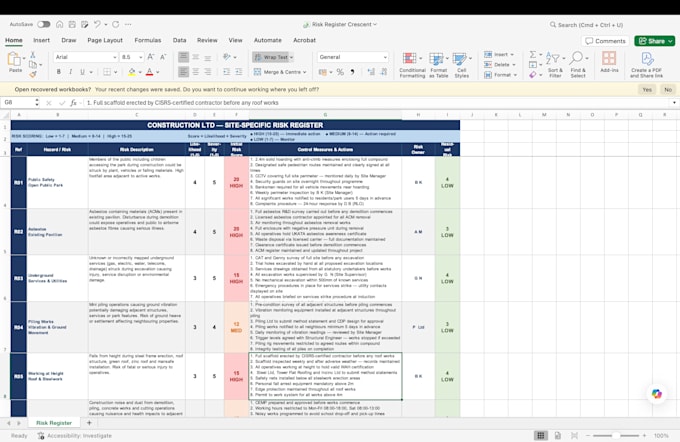Open Conditional Formatting
The image size is (680, 442).
tap(412, 65)
